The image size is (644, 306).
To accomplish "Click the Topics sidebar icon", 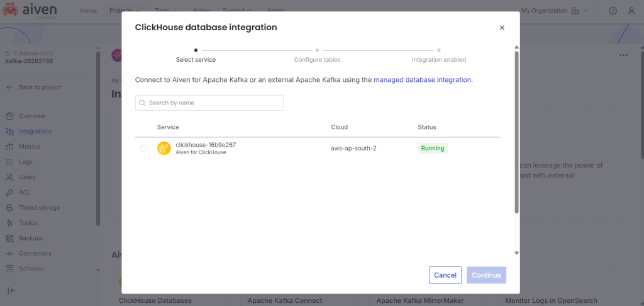I will (x=9, y=223).
